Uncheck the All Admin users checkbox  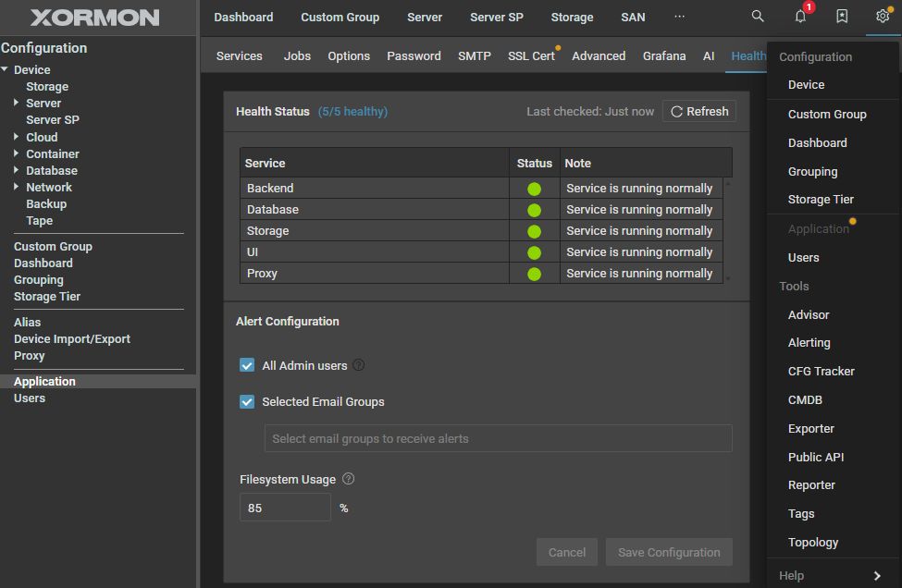click(x=247, y=365)
